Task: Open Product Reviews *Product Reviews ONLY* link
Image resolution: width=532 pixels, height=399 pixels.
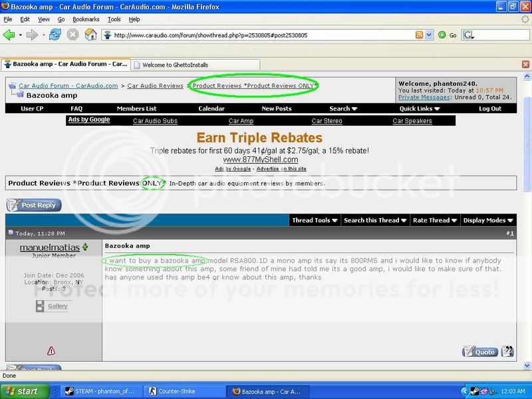Action: [254, 86]
